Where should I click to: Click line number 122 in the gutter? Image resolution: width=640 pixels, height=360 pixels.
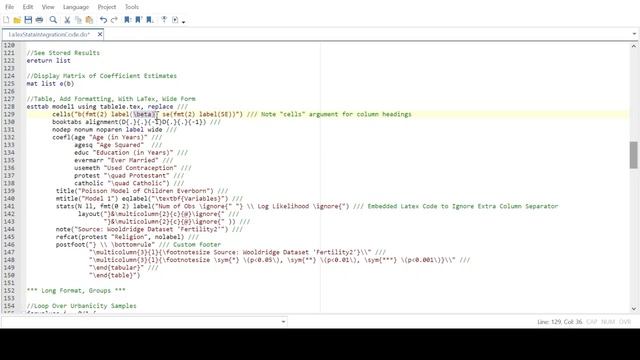9,60
